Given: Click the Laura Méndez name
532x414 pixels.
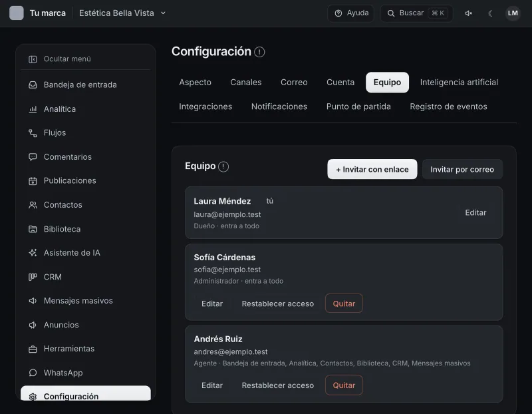Looking at the screenshot, I should 222,201.
